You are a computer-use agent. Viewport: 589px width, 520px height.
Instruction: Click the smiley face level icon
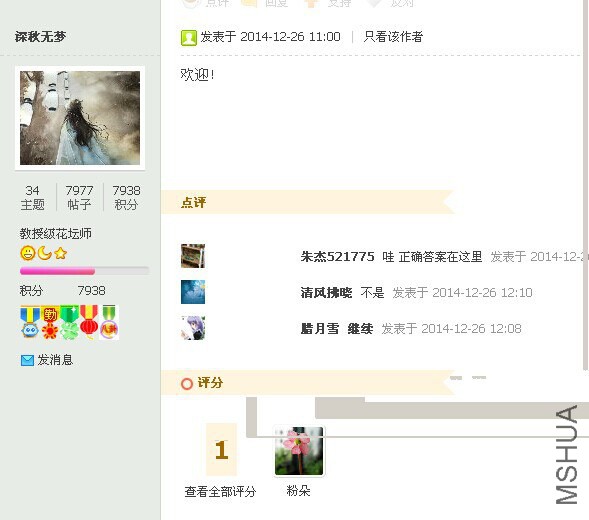(x=27, y=253)
